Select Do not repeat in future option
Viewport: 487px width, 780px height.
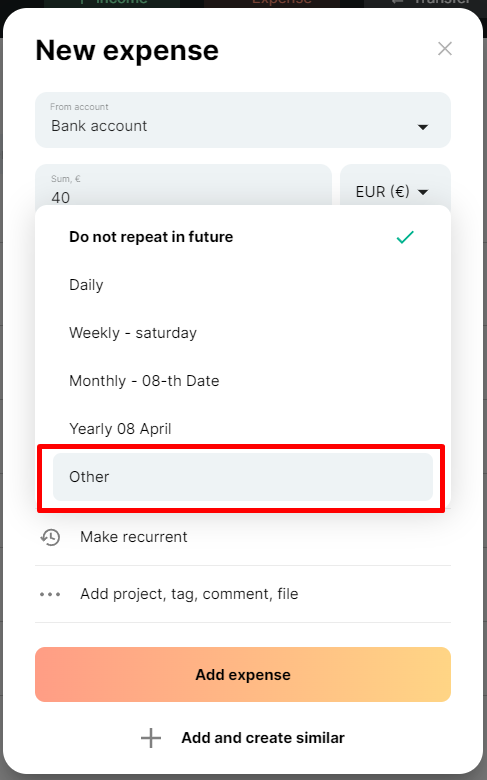point(243,237)
